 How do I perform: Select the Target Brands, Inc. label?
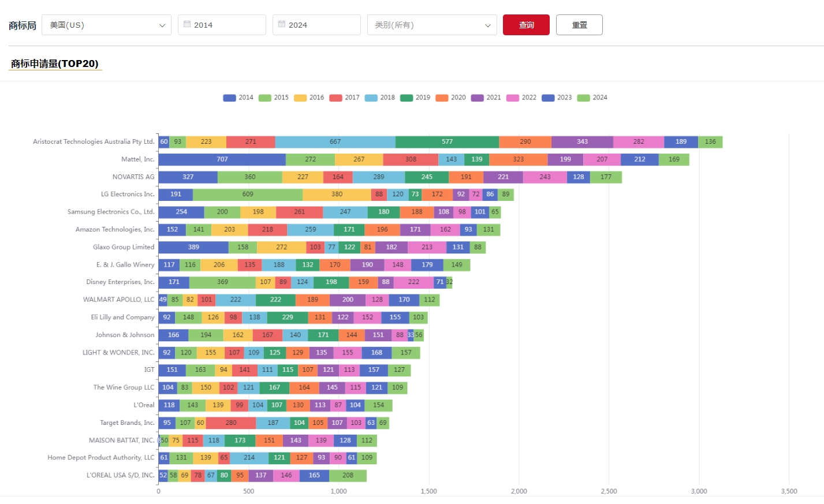coord(127,423)
